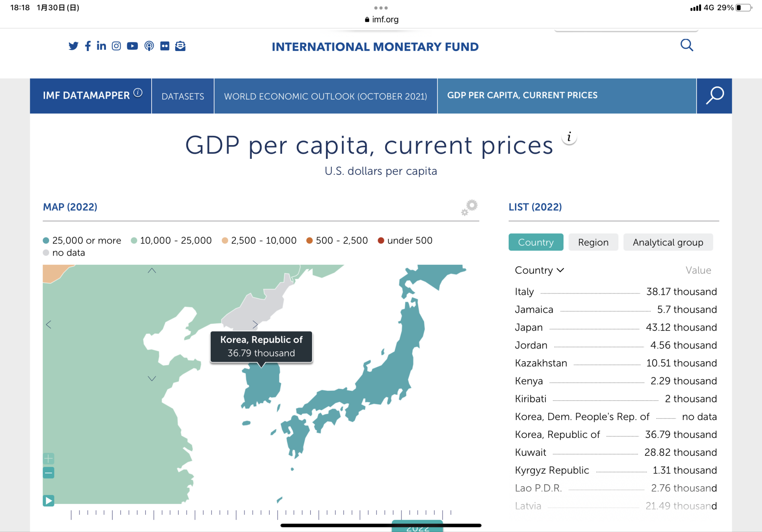
Task: Select the Country list filter
Action: (x=536, y=242)
